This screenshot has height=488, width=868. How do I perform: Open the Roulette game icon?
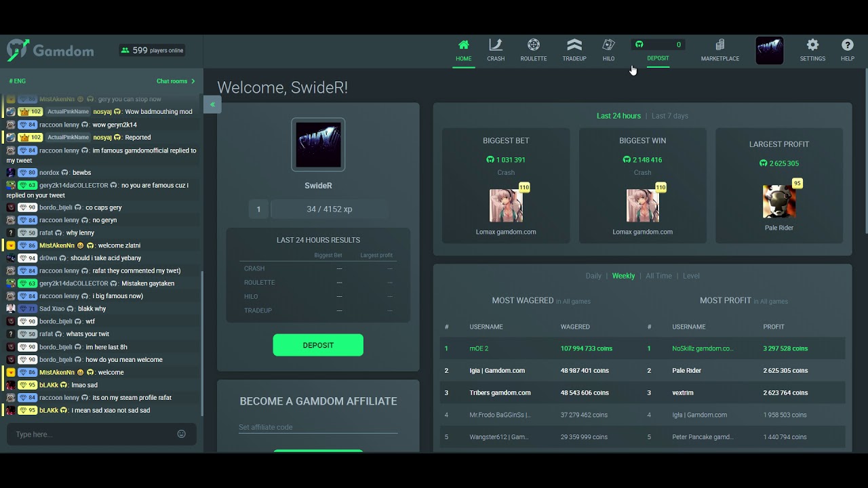click(534, 45)
